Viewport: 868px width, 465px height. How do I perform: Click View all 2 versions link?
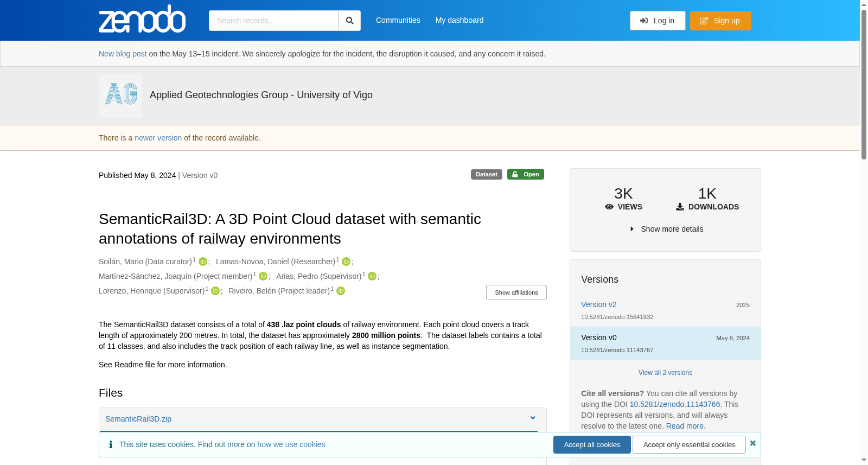coord(665,373)
